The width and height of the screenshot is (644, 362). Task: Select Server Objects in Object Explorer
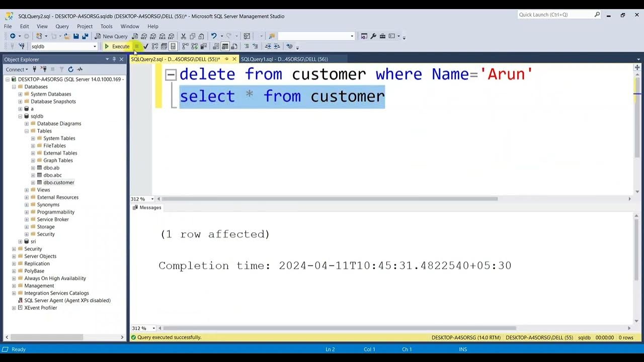tap(40, 256)
